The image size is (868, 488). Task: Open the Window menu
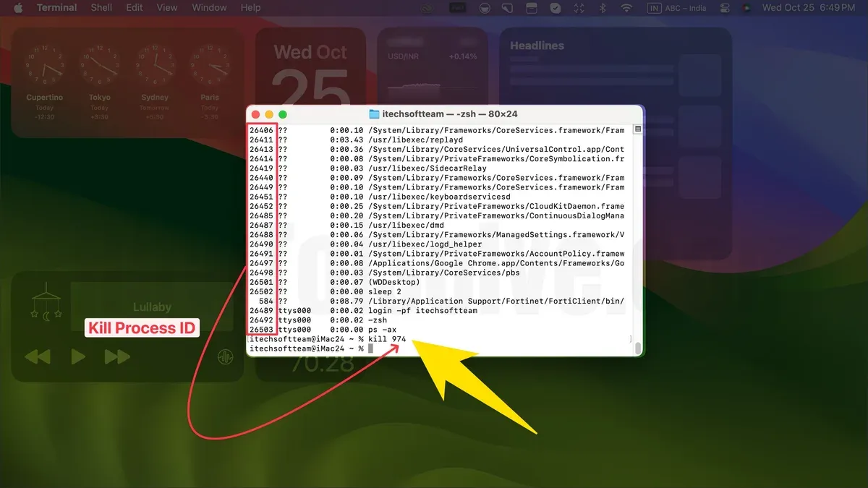point(208,8)
